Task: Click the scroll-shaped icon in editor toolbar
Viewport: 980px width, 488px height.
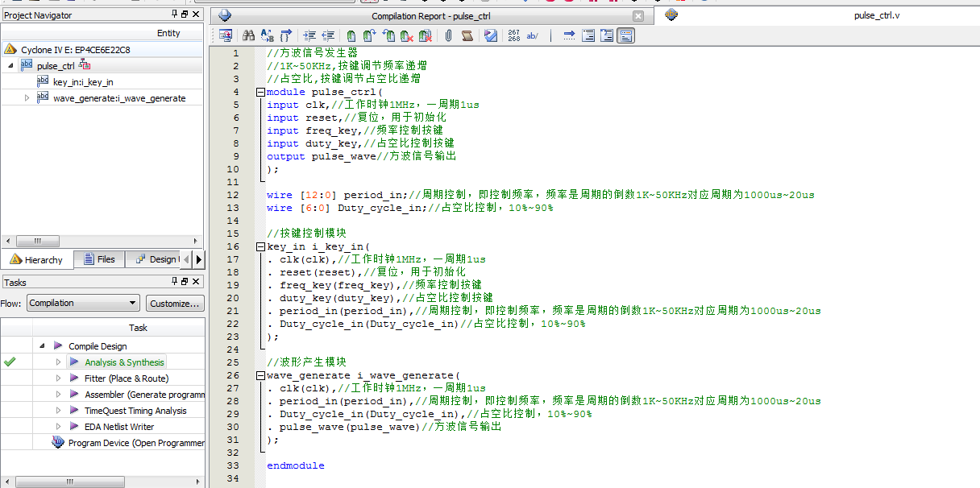Action: point(467,35)
